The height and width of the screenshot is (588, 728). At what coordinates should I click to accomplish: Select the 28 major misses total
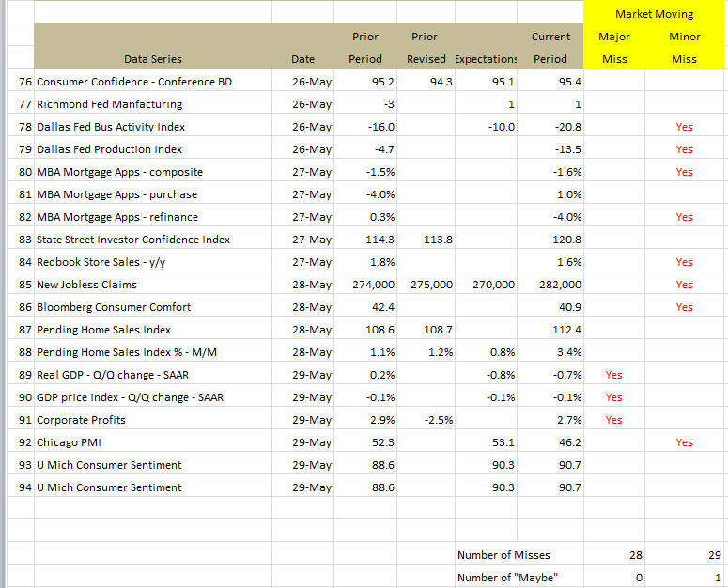pyautogui.click(x=636, y=555)
